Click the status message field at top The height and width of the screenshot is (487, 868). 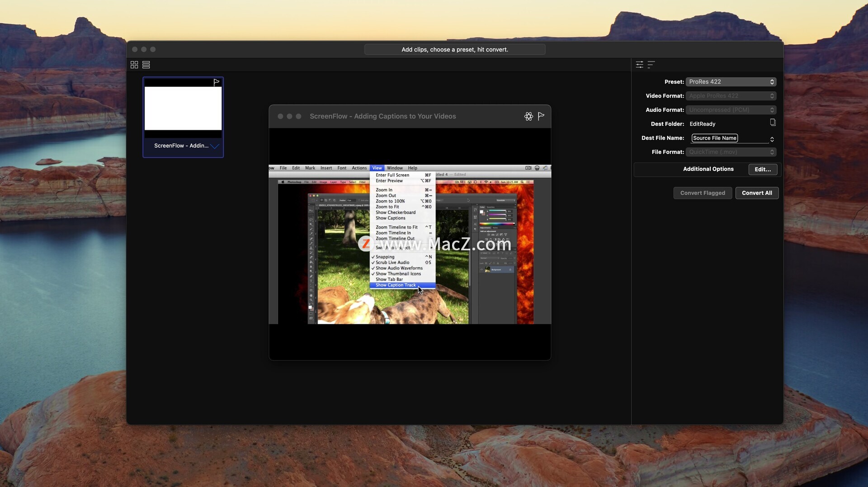point(455,50)
